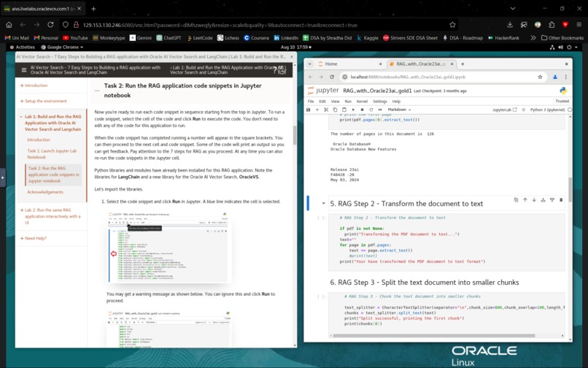Interrupt the kernel with the stop icon
588x368 pixels.
pyautogui.click(x=363, y=110)
